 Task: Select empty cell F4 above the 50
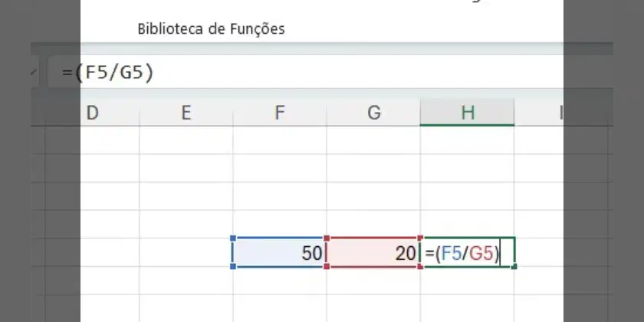click(x=280, y=224)
